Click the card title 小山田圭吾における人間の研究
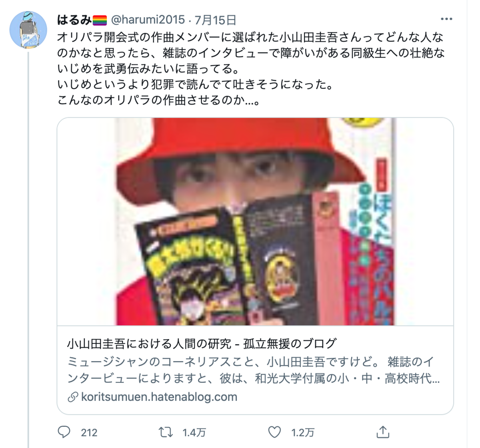Image resolution: width=480 pixels, height=448 pixels. (149, 344)
